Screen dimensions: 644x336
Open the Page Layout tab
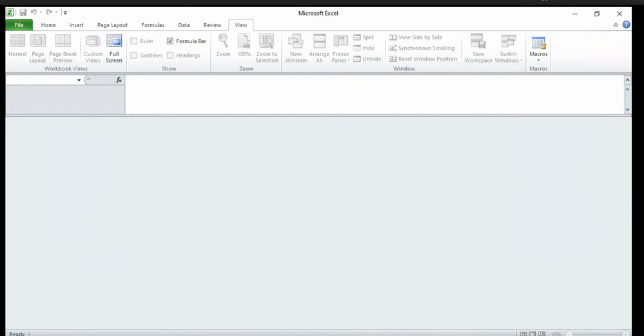(x=112, y=25)
